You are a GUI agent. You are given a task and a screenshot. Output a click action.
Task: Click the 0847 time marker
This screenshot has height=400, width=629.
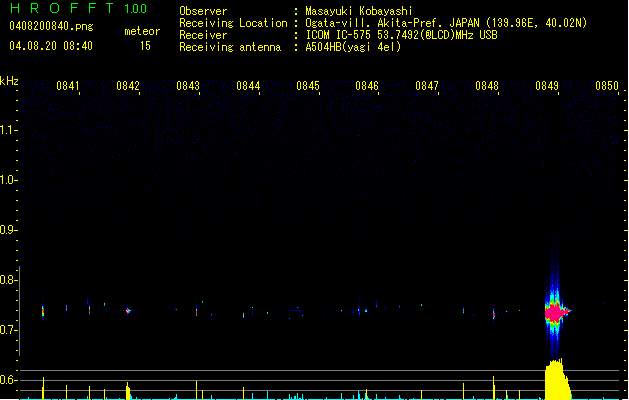click(427, 86)
